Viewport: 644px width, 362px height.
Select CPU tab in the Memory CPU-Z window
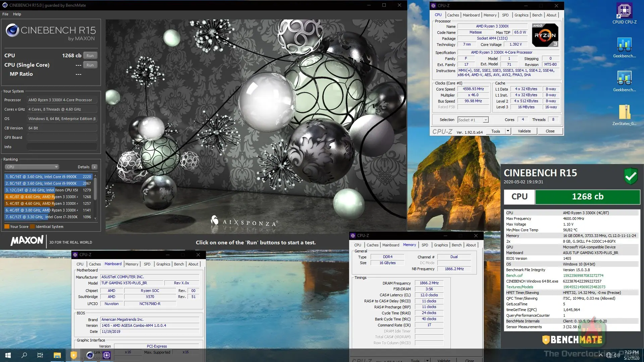coord(358,245)
